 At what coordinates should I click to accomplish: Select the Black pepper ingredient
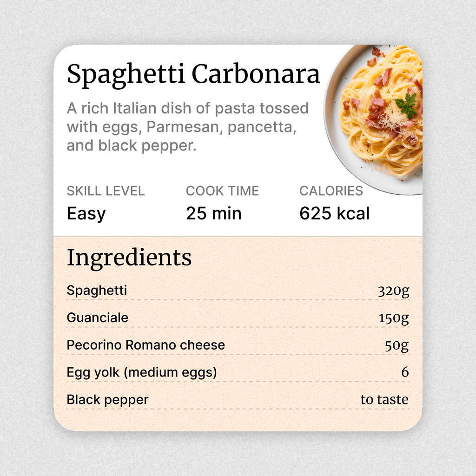point(107,400)
